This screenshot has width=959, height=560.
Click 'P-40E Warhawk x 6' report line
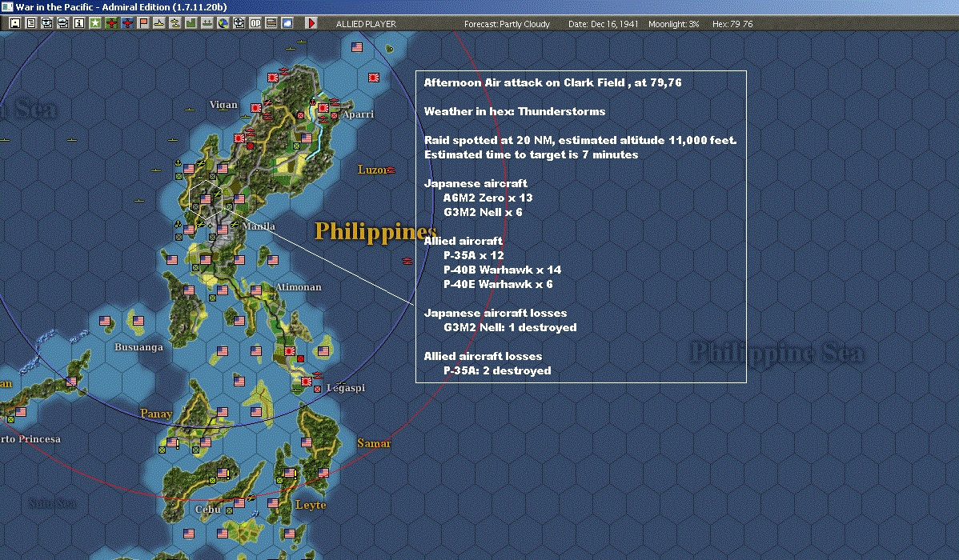click(498, 284)
